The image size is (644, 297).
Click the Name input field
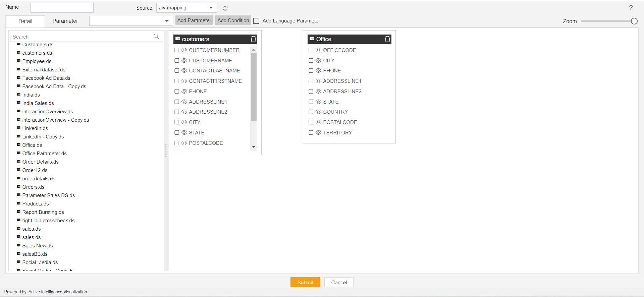62,8
